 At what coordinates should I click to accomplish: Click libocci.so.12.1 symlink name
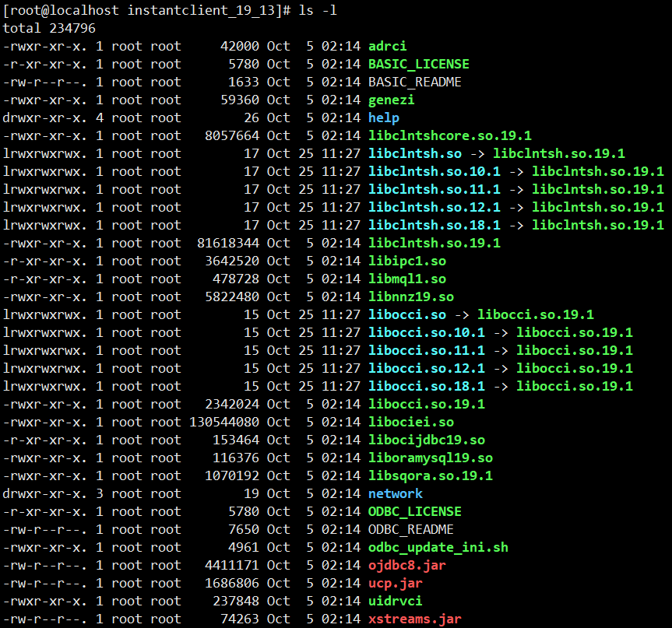tap(427, 368)
